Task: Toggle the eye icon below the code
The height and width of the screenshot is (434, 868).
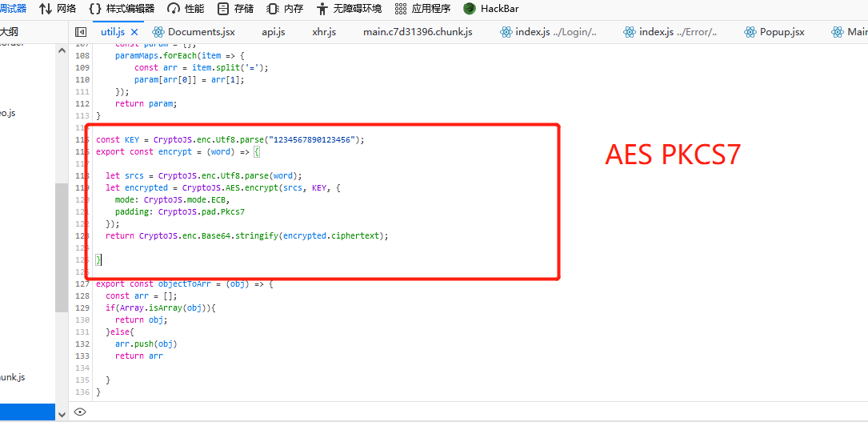Action: pos(80,412)
